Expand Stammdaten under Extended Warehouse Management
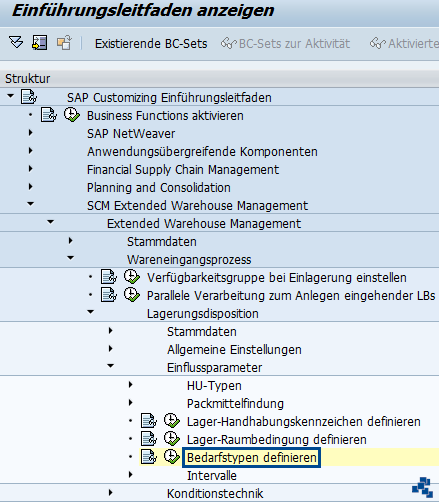 tap(71, 241)
